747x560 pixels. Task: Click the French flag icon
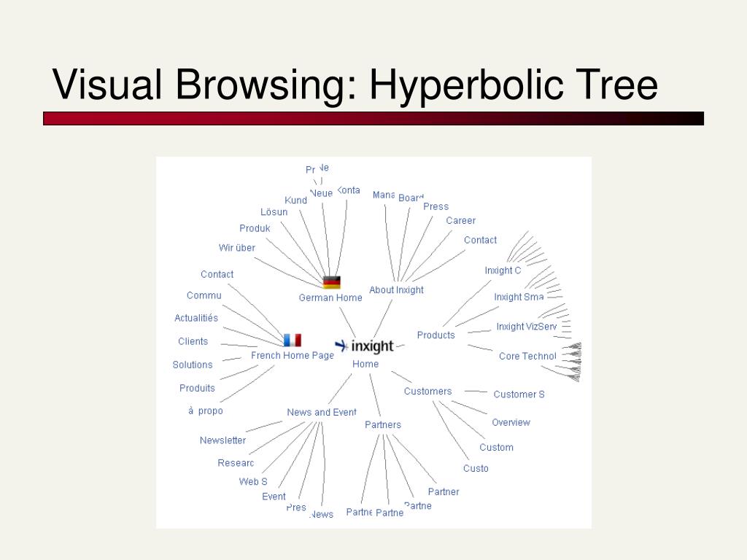293,340
